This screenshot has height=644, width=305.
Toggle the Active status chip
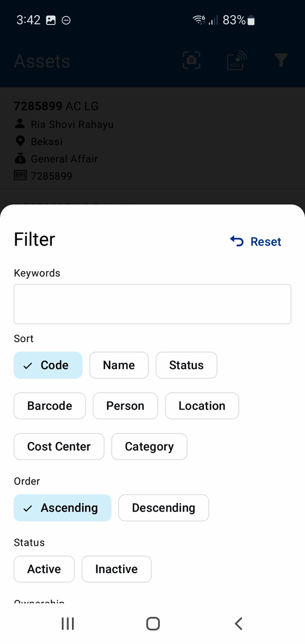(x=44, y=569)
